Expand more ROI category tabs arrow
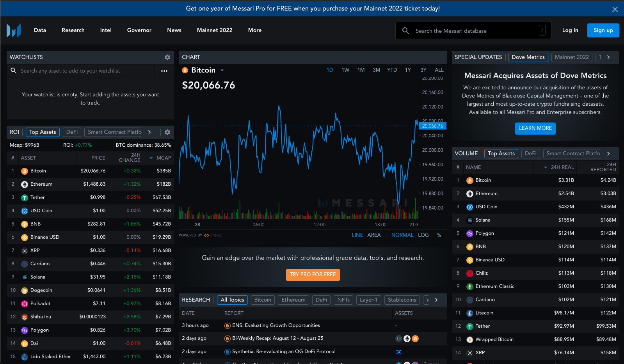This screenshot has width=624, height=364. coord(149,132)
